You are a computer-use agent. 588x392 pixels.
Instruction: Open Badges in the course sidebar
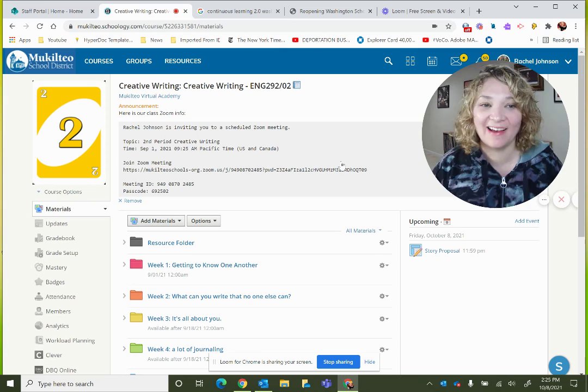[55, 282]
